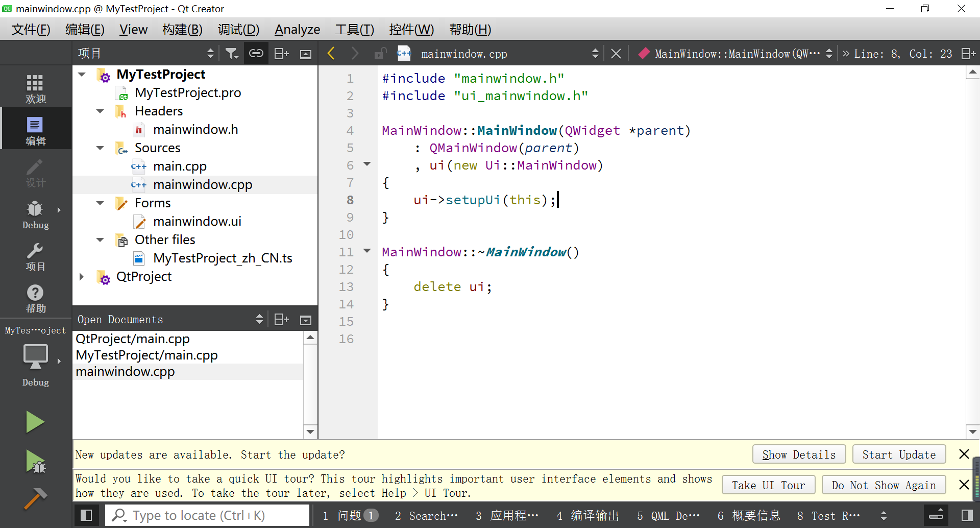The height and width of the screenshot is (528, 980).
Task: Click the Type to locate field
Action: click(x=208, y=515)
